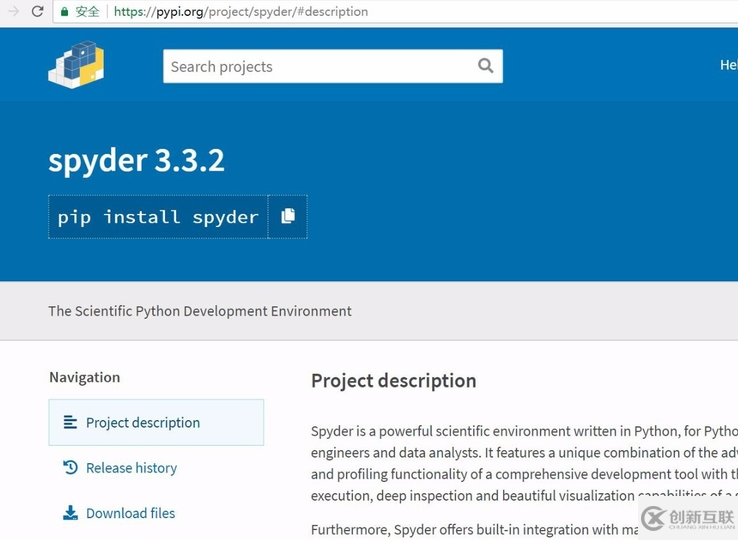Click the green secure padlock icon
The image size is (738, 540).
[65, 11]
